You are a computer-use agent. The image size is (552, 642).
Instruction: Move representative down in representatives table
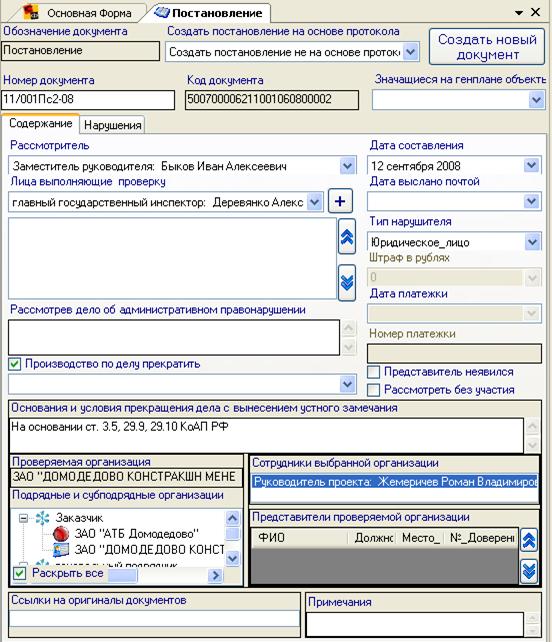click(x=529, y=570)
